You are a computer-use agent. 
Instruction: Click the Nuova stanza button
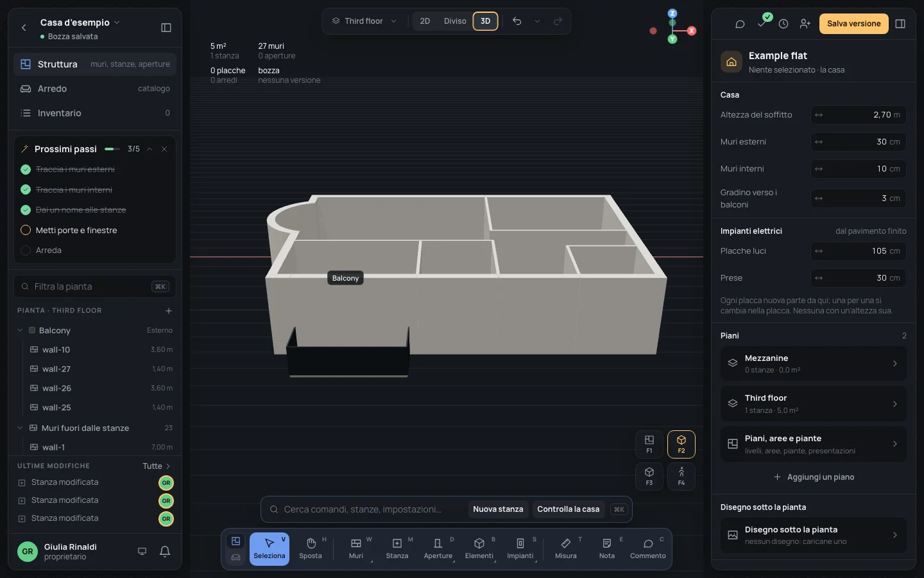pos(498,509)
